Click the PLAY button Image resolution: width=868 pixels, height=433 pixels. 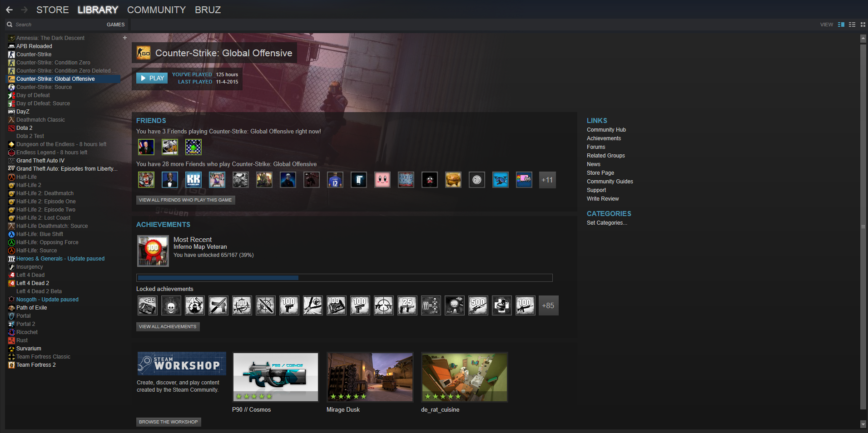coord(152,78)
